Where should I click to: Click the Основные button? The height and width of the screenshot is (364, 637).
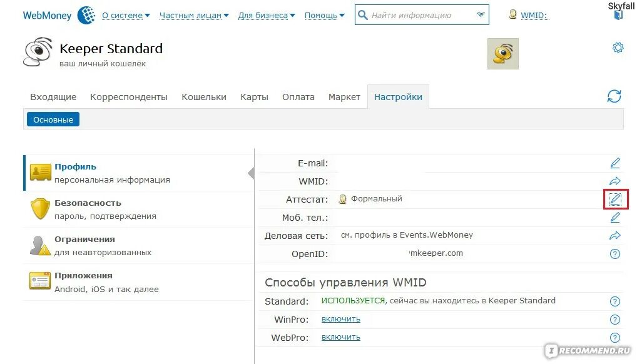tap(53, 119)
